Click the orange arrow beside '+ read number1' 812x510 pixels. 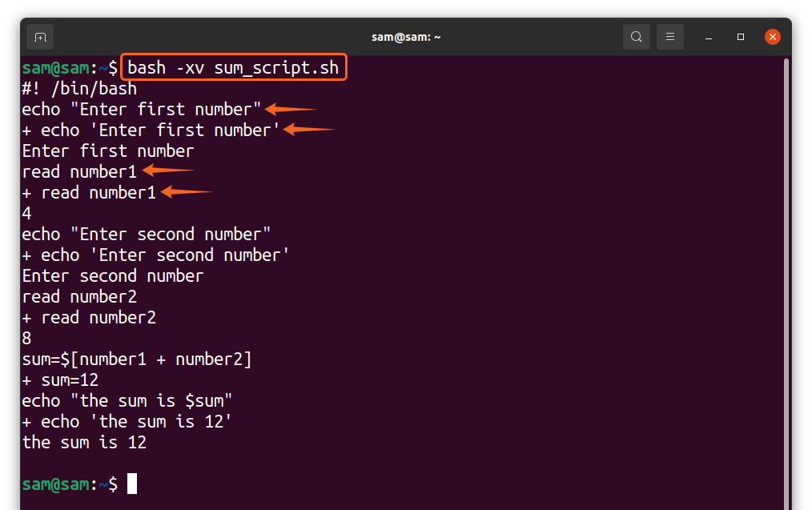[x=187, y=191]
